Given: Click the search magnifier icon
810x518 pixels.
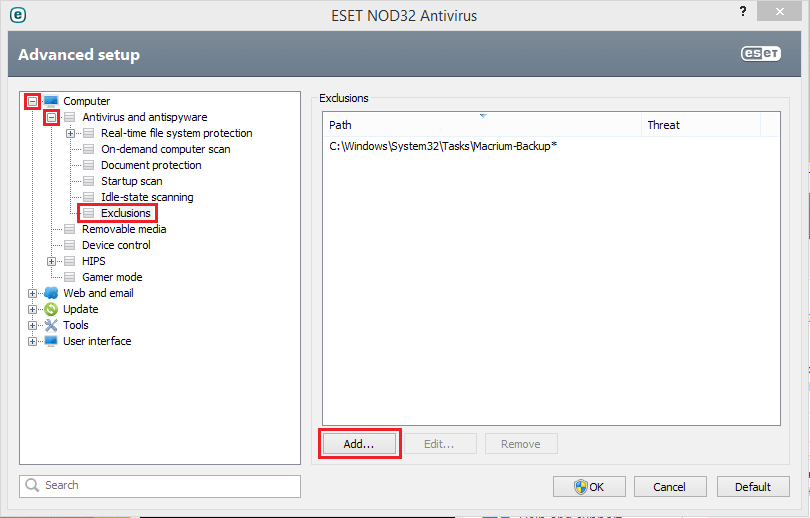Looking at the screenshot, I should [x=32, y=485].
